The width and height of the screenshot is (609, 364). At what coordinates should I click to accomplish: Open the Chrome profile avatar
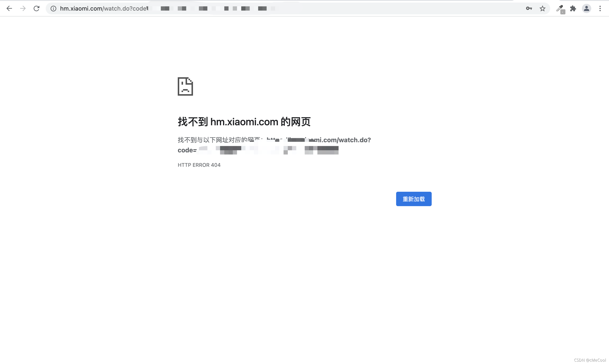tap(586, 9)
